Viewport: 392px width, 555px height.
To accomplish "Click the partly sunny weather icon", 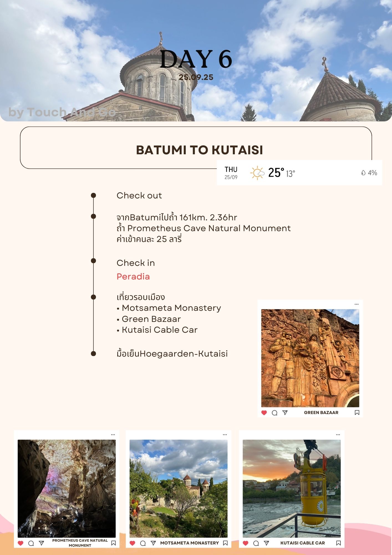I will [x=257, y=173].
